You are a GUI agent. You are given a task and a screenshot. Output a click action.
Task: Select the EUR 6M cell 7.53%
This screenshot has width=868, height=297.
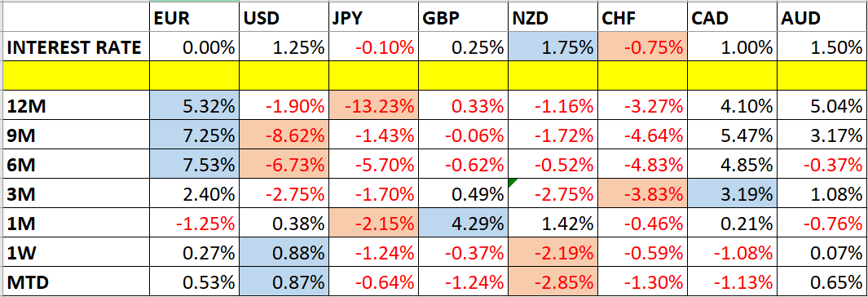[x=194, y=164]
